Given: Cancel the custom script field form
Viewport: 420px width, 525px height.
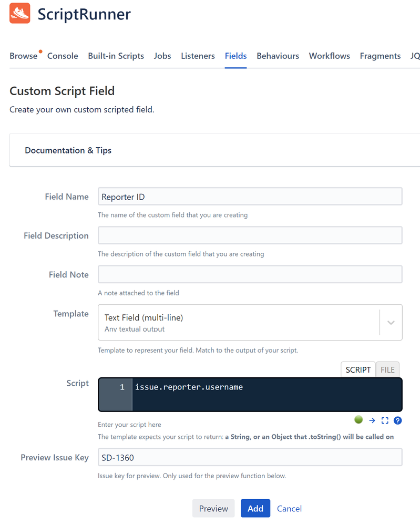Looking at the screenshot, I should [x=290, y=509].
